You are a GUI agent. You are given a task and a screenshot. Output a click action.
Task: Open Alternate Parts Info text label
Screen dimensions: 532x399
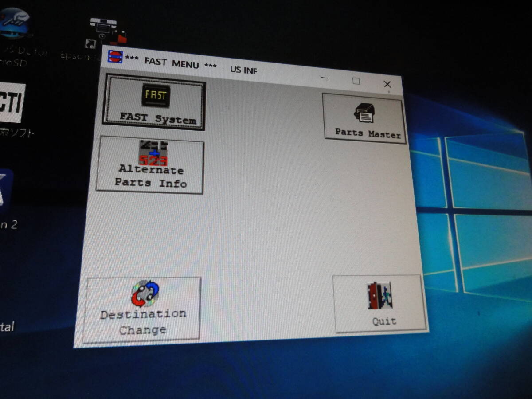[151, 176]
